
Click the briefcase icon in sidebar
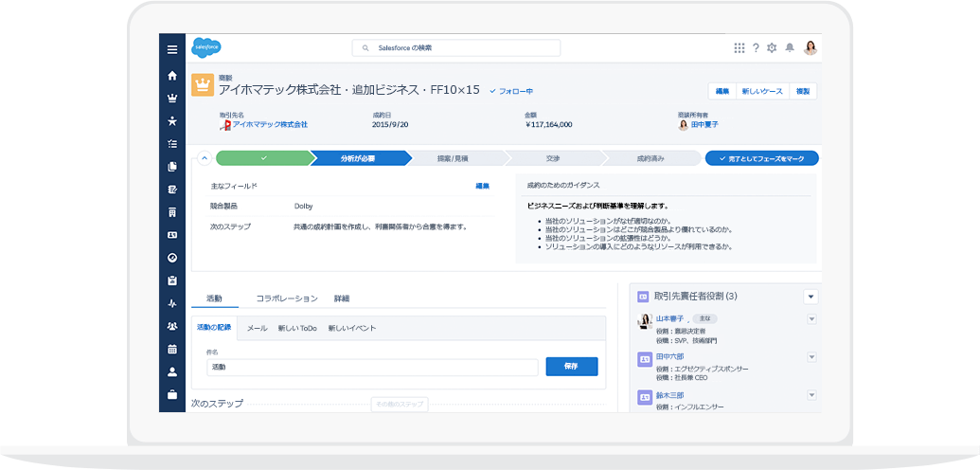click(x=171, y=394)
